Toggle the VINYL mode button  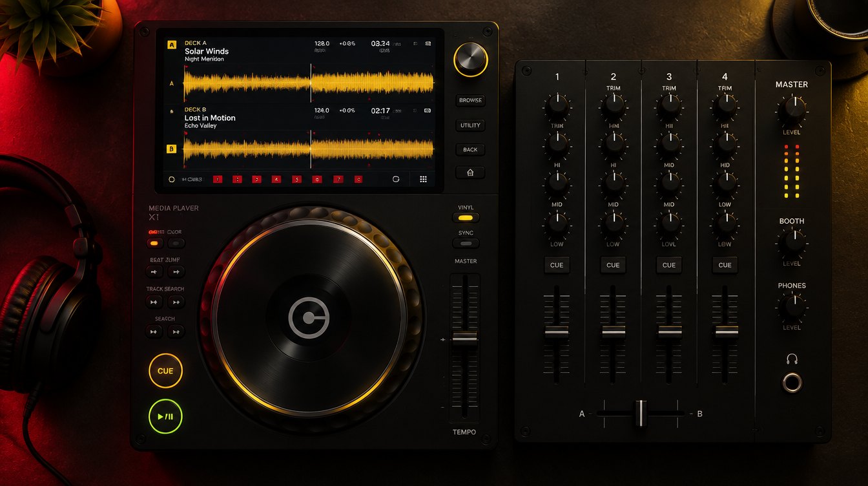click(x=466, y=218)
